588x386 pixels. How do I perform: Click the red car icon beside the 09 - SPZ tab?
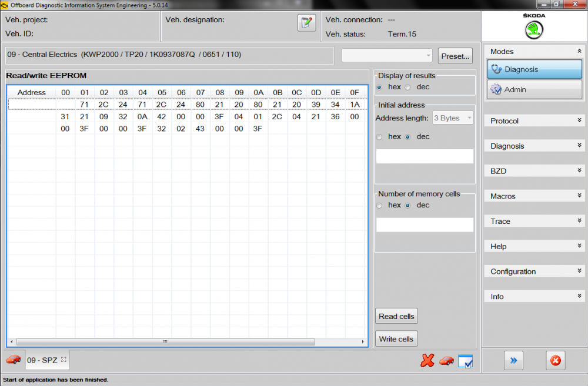14,360
